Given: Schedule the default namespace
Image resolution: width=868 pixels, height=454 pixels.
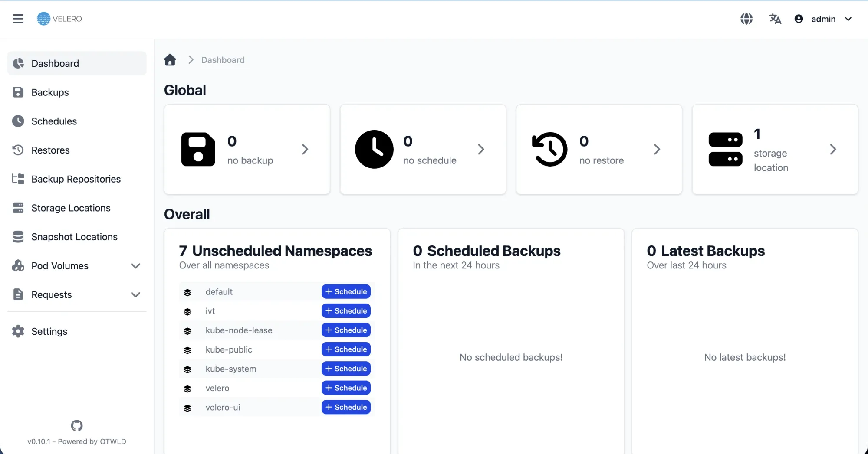Looking at the screenshot, I should (345, 291).
